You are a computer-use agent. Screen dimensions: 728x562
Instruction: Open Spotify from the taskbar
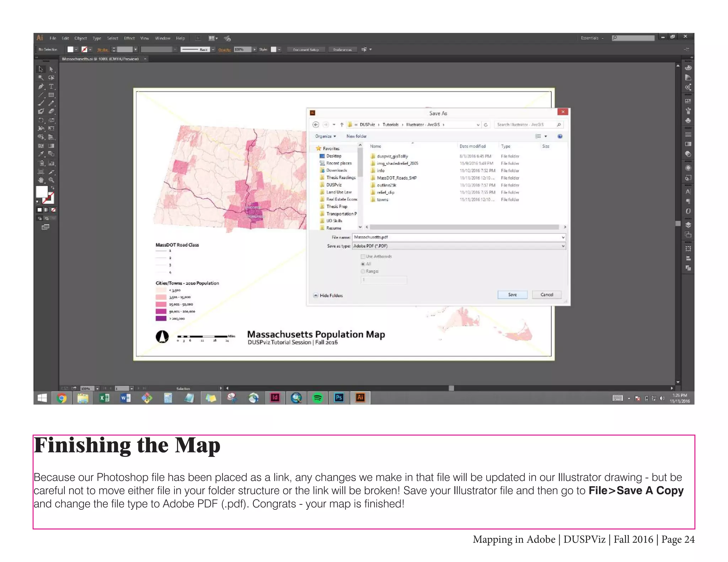317,398
